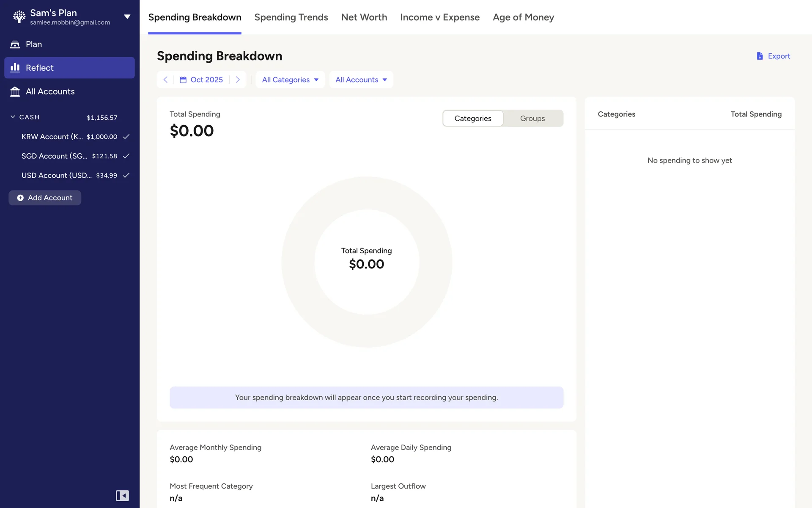The width and height of the screenshot is (812, 508).
Task: Open the All Categories filter dropdown
Action: (290, 80)
